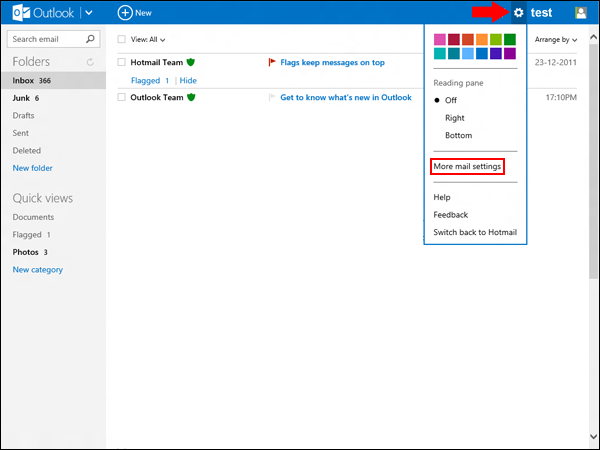Set reading pane to Right
The image size is (600, 450).
pyautogui.click(x=455, y=118)
